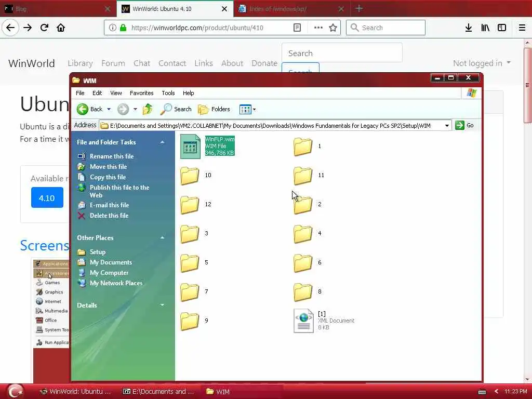Click Firefox toolbar Search box
This screenshot has width=532, height=399.
coord(386,28)
